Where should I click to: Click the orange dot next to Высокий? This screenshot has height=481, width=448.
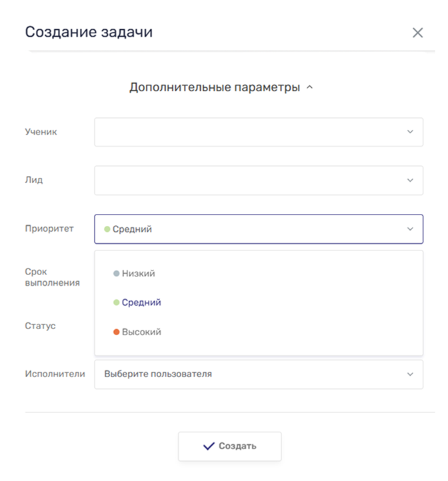tap(117, 332)
